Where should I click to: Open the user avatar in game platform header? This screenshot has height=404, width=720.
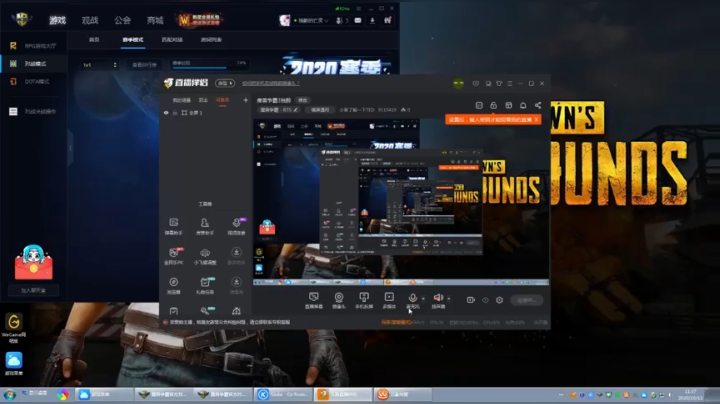click(x=285, y=20)
